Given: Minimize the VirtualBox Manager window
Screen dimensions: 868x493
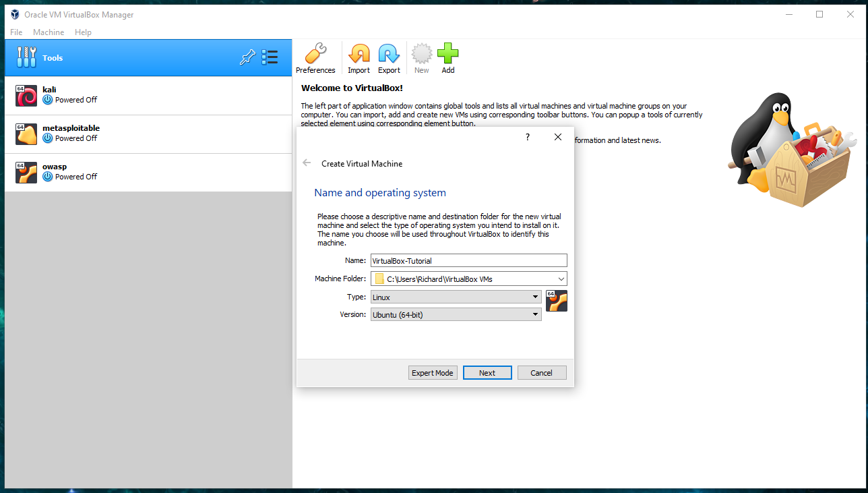Looking at the screenshot, I should 789,14.
